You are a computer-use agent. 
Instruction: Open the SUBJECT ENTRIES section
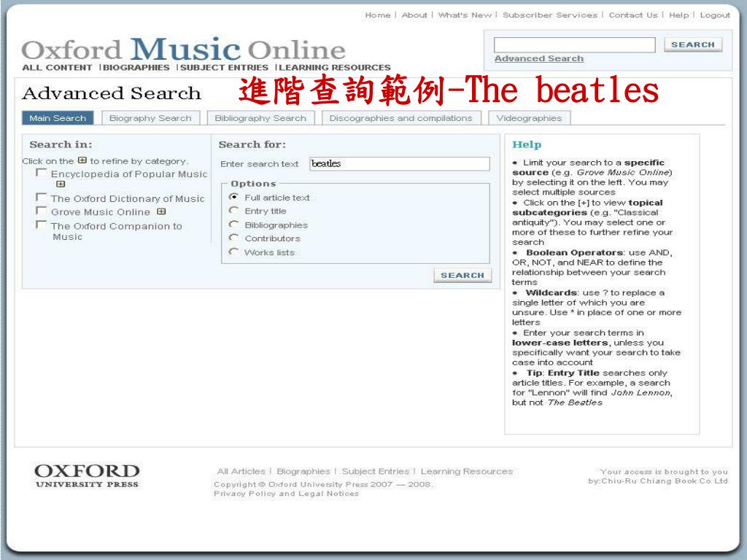[x=225, y=68]
